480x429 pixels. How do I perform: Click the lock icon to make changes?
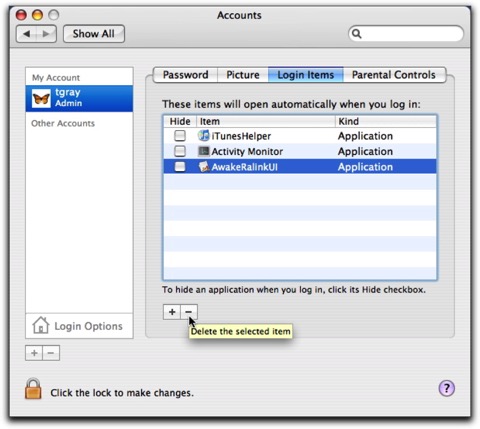tap(33, 389)
